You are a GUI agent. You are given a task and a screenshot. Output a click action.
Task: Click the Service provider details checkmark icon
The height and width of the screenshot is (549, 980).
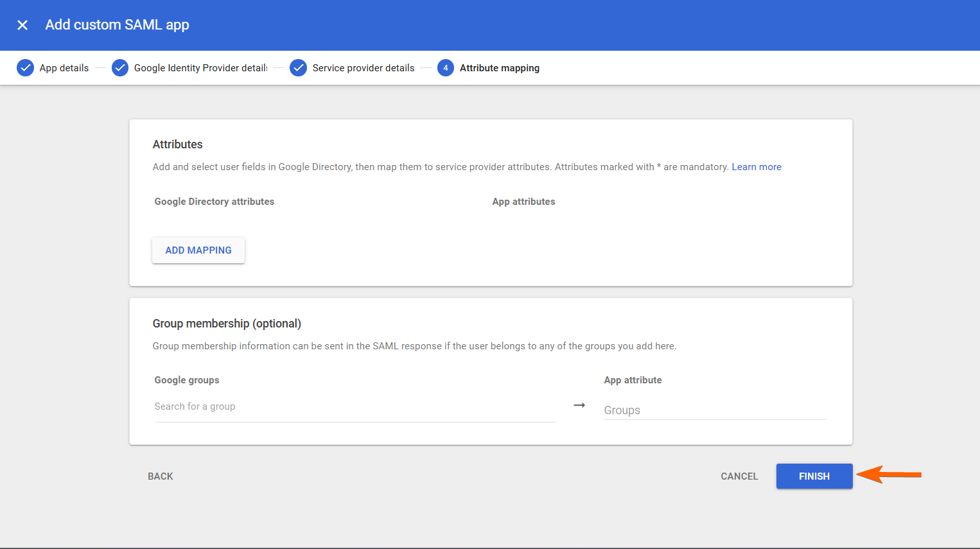298,68
